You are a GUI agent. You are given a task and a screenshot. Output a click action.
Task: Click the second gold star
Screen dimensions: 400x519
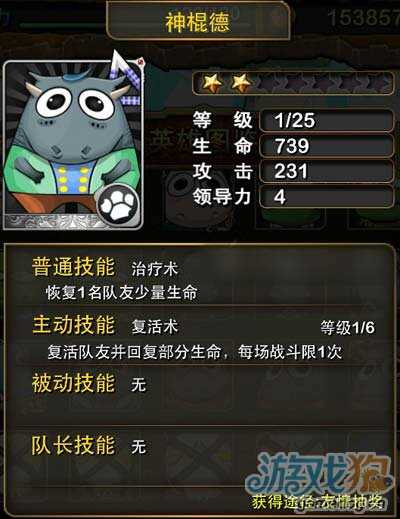point(241,82)
